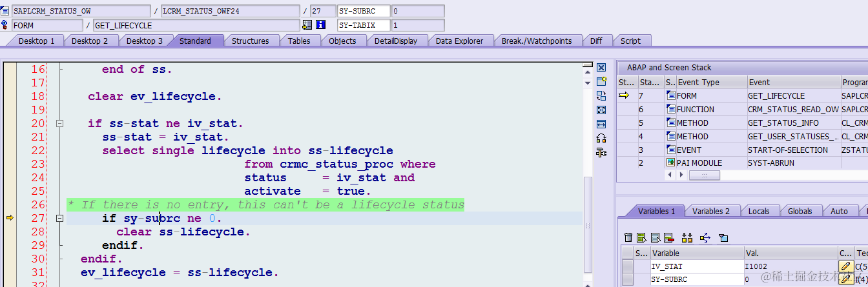Click the GET_LIFECYCLE field in header
Image resolution: width=868 pixels, height=287 pixels.
(x=196, y=25)
